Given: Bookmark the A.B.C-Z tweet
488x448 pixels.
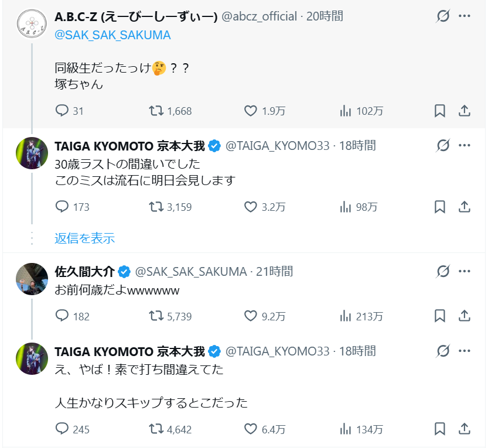Looking at the screenshot, I should [440, 111].
